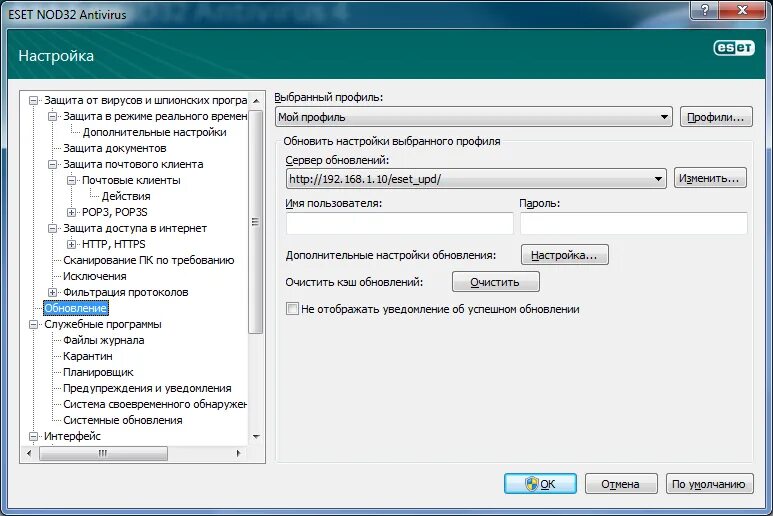Expand the 'HTTP, HTTPS' node
773x516 pixels.
(71, 244)
